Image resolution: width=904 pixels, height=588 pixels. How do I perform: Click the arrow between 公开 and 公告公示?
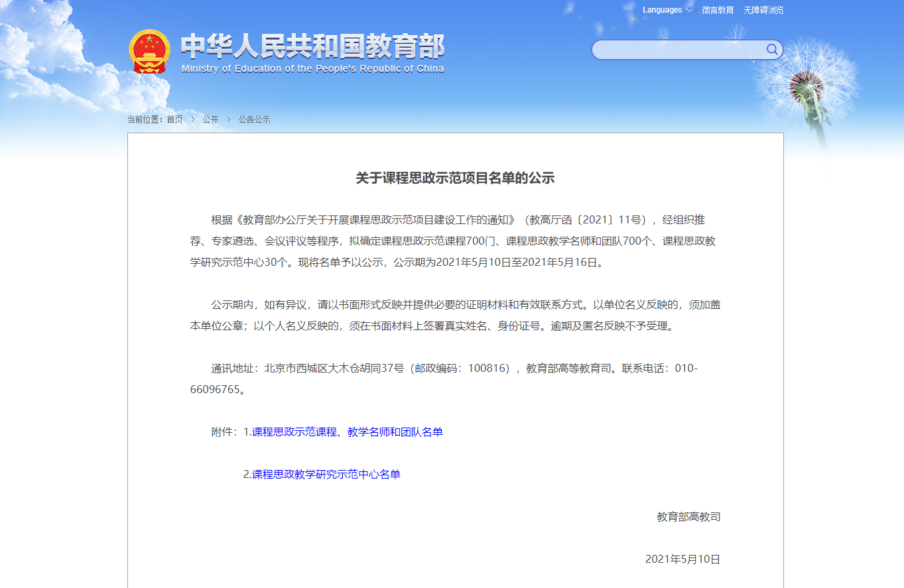pyautogui.click(x=229, y=119)
